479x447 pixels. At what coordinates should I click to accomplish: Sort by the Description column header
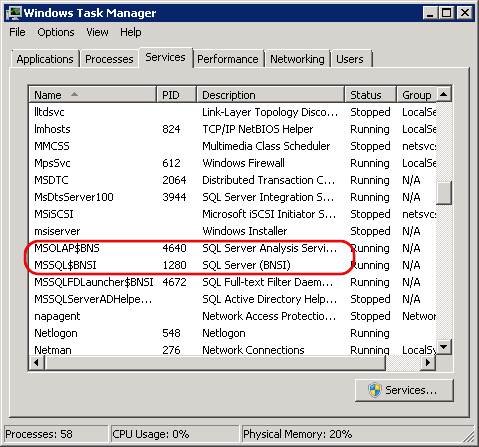pos(270,95)
